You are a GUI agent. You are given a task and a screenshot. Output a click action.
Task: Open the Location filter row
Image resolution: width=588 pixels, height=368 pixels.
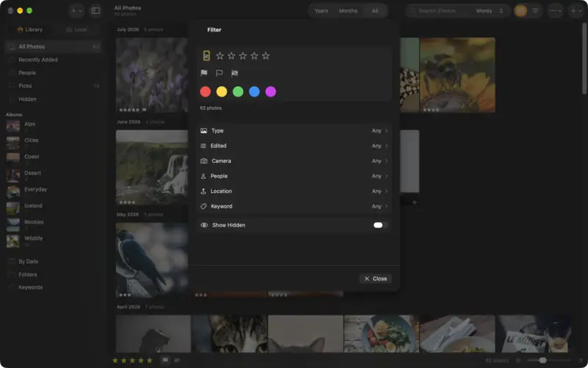294,191
